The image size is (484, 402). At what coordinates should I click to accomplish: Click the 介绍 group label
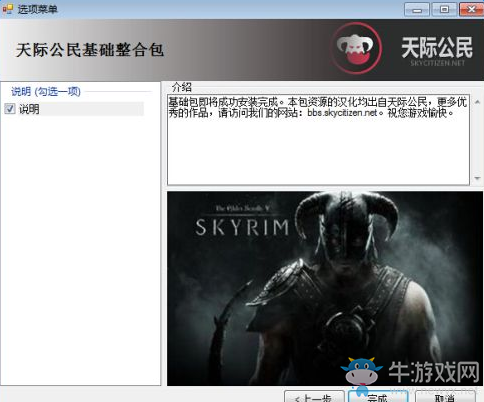pyautogui.click(x=182, y=87)
